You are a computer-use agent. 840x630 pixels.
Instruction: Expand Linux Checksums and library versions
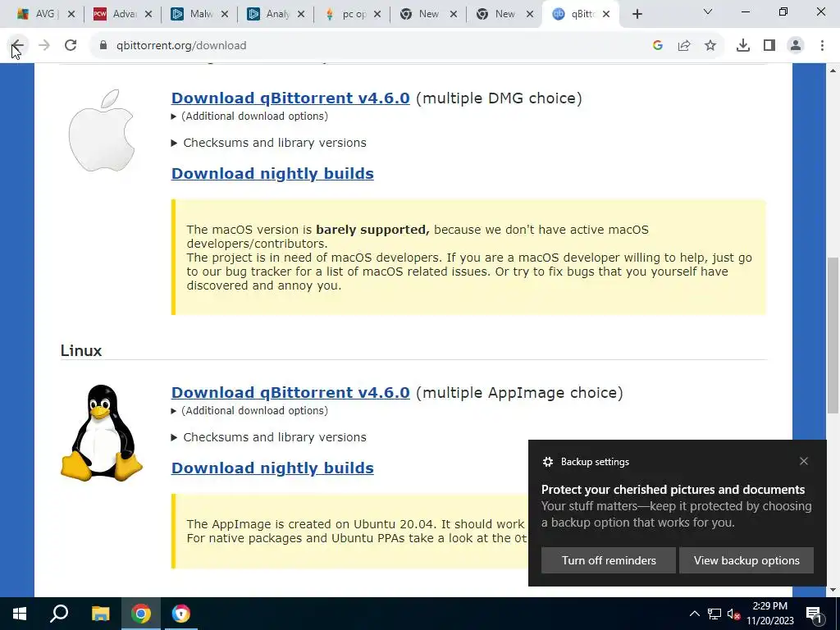tap(268, 438)
